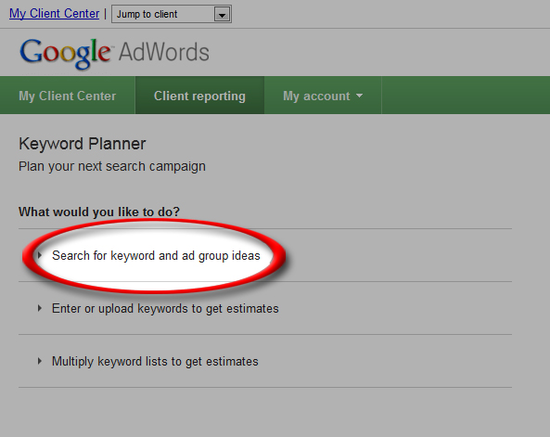
Task: Click the triangle beside Enter or upload keywords
Action: click(40, 308)
